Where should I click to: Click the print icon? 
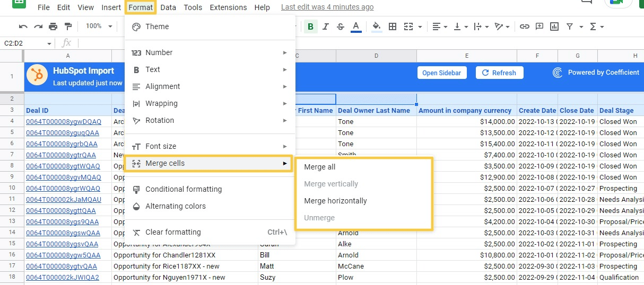tap(53, 26)
